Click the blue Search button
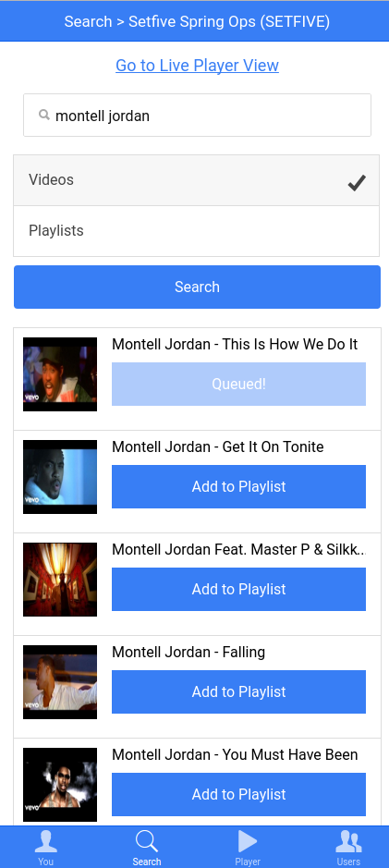 point(197,287)
